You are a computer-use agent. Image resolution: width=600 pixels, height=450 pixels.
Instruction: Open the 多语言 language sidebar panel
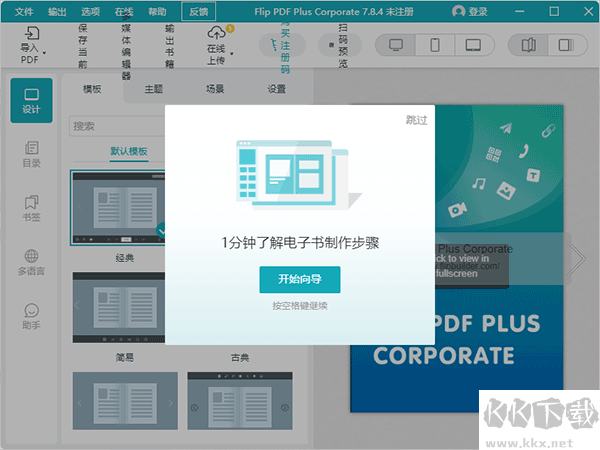[31, 262]
